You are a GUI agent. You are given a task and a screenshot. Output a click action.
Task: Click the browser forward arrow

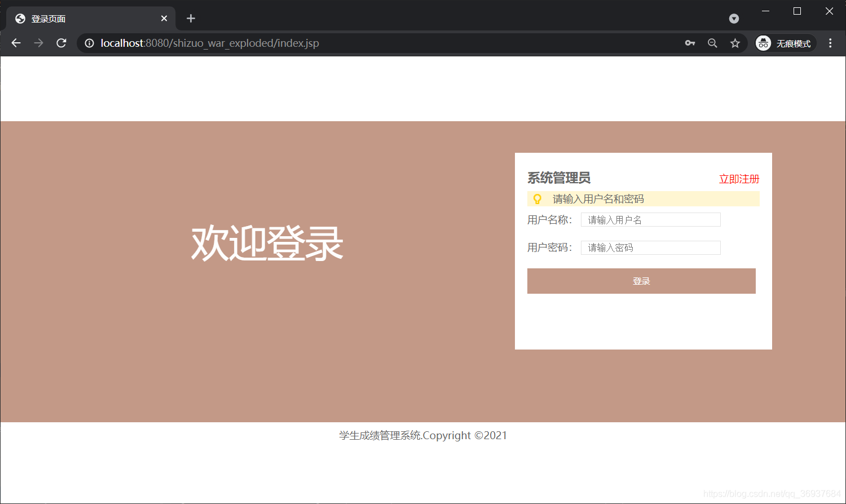[x=38, y=43]
